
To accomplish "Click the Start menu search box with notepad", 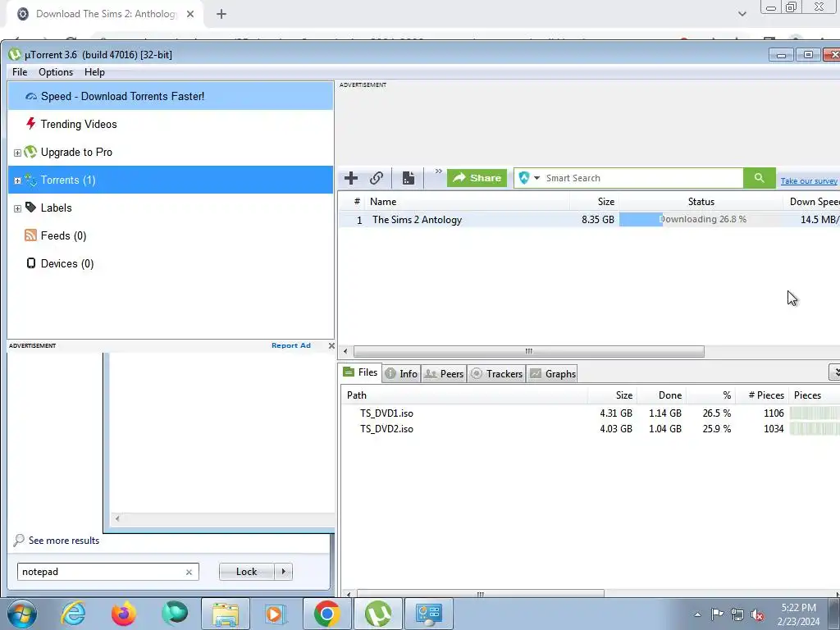I will pos(107,572).
